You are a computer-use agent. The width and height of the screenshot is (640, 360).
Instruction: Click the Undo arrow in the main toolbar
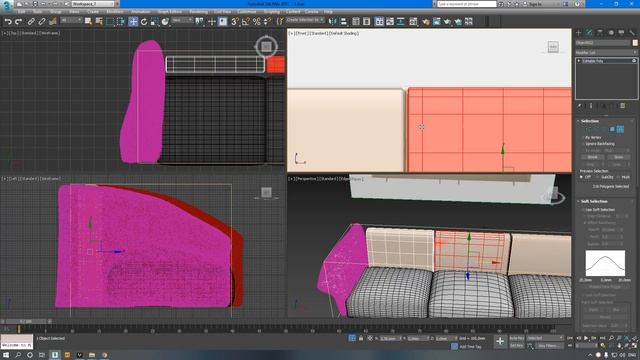[8, 22]
